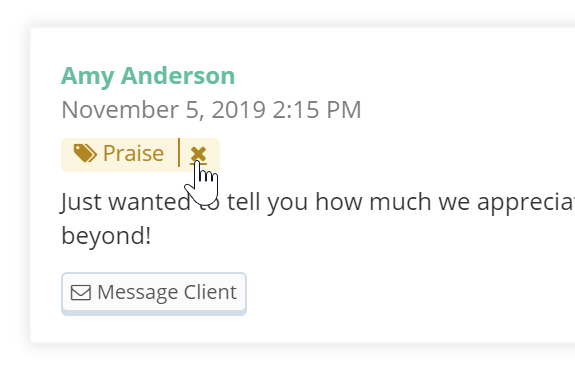
Task: Click the words 'how much we' in feedback
Action: click(393, 202)
